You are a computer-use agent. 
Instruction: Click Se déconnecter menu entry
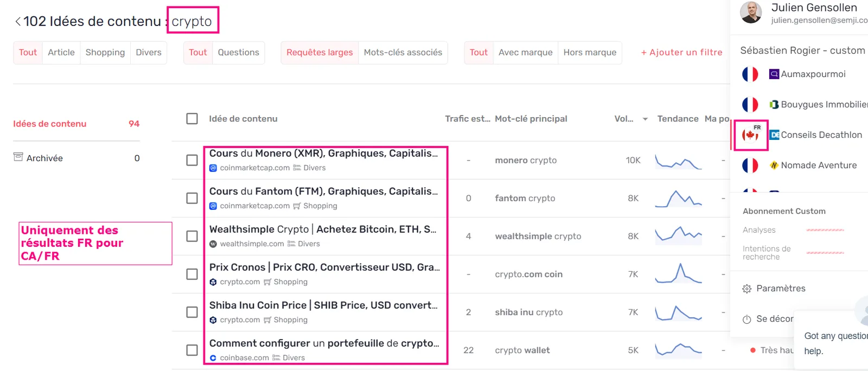768,319
